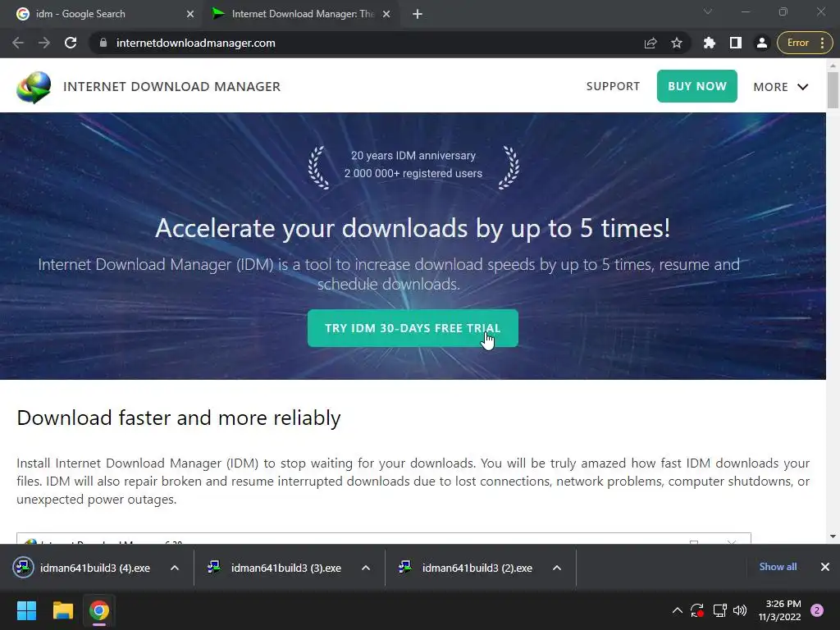Show hidden system tray icons

677,610
